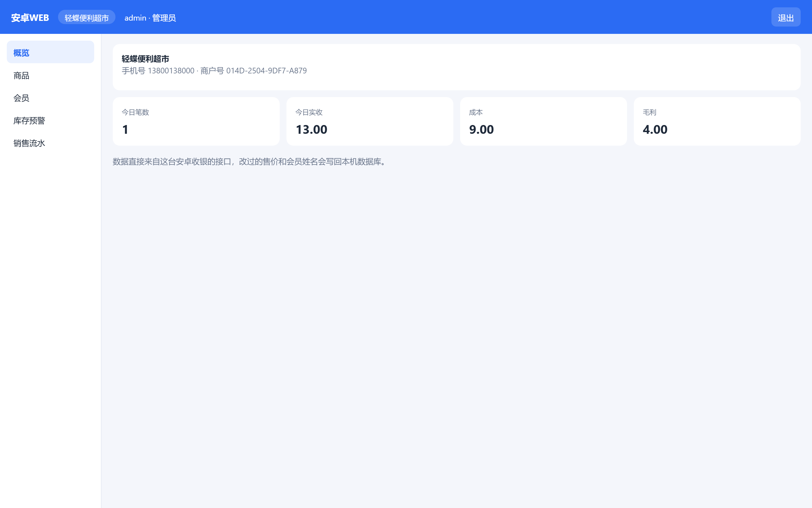
Task: Click the 轻蝶便利超市 store badge in header
Action: coord(87,17)
